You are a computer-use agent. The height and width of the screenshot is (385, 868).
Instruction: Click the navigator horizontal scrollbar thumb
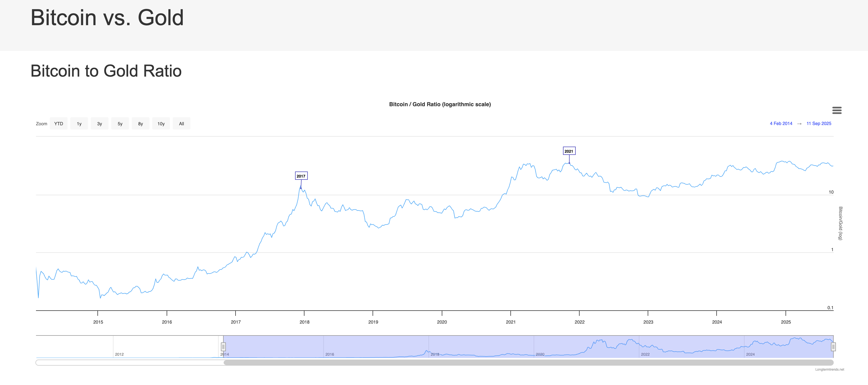(528, 362)
